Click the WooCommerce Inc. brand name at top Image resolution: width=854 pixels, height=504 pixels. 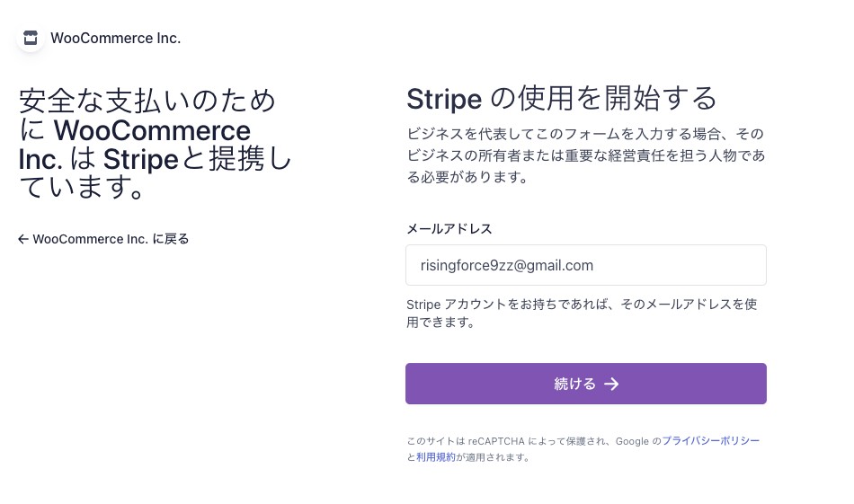(x=116, y=38)
